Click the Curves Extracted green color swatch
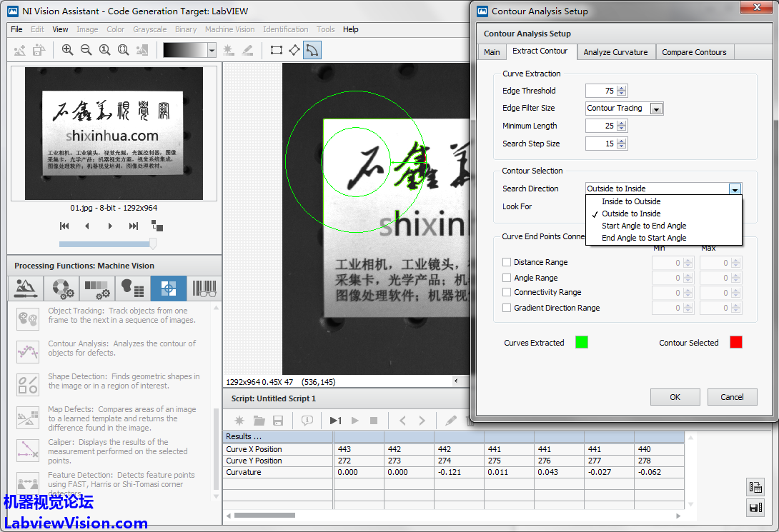Screen dimensions: 779x532 tap(581, 343)
